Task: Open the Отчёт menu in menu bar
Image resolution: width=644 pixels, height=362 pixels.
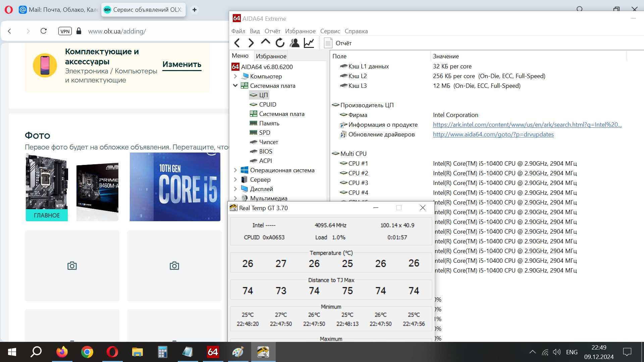Action: coord(272,31)
